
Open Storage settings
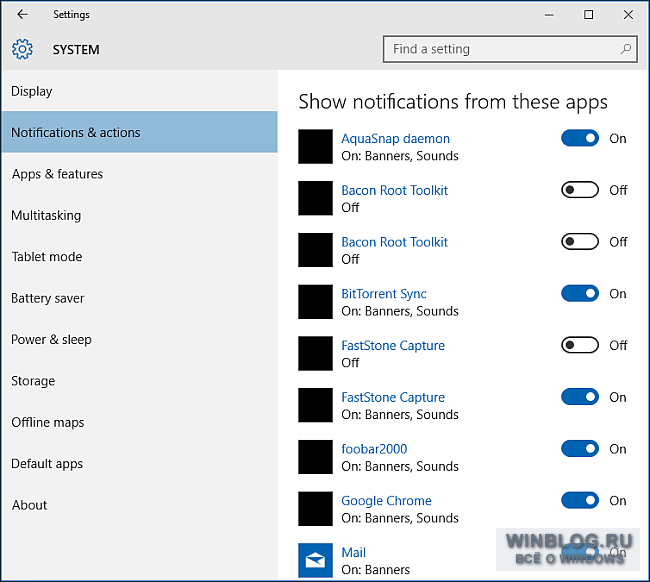139,381
